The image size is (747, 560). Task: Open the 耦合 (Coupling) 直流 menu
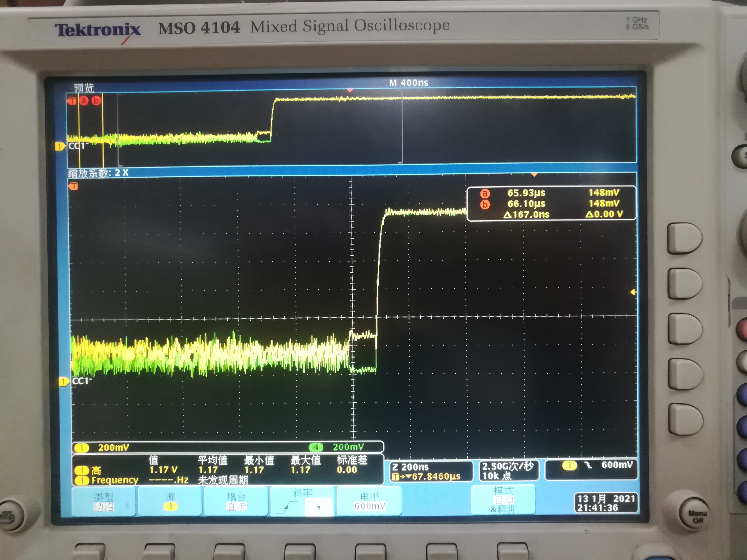click(x=236, y=502)
